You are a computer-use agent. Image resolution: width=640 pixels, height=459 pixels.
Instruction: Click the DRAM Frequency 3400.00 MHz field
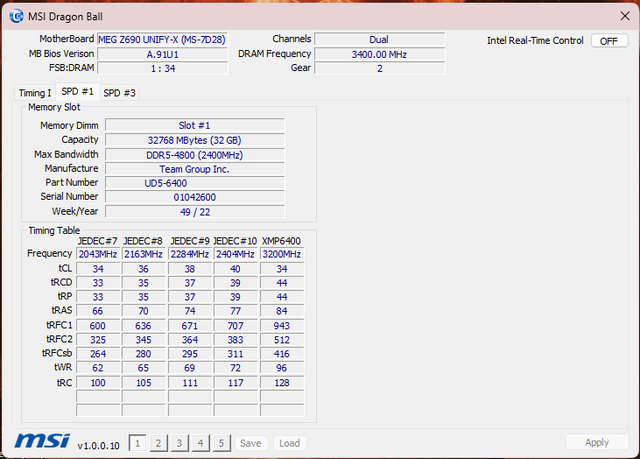[380, 54]
